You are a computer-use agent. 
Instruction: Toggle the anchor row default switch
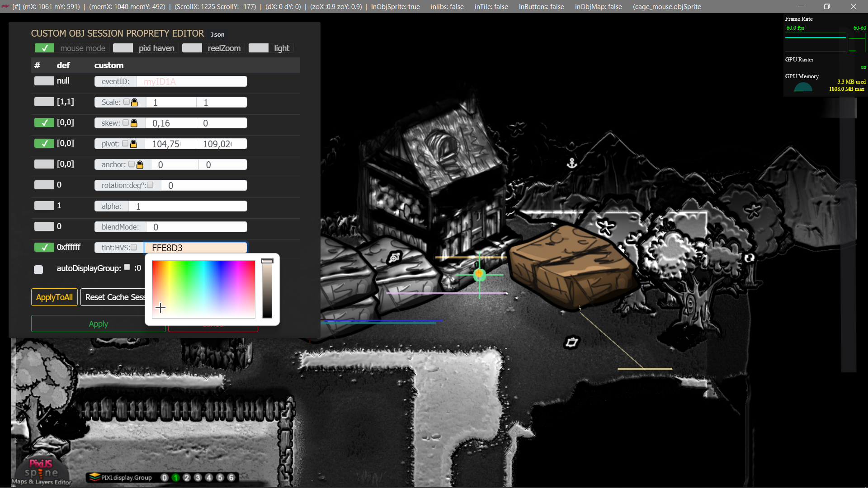(x=44, y=164)
